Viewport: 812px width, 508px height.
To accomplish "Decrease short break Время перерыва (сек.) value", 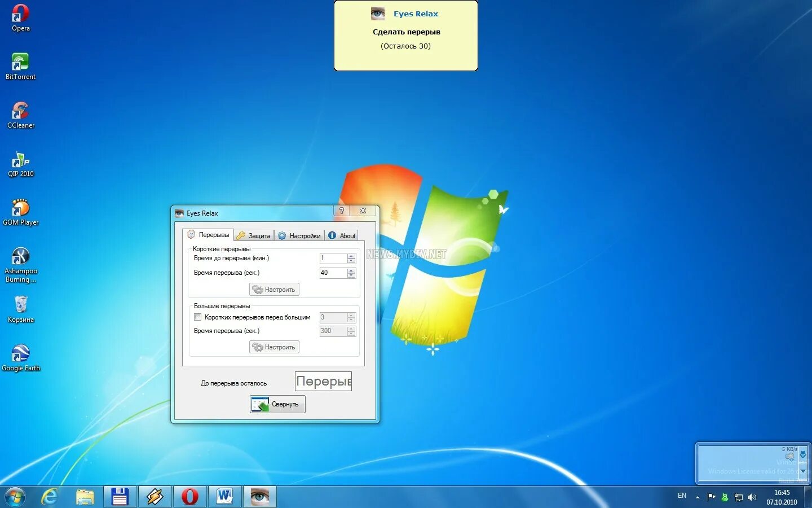I will click(351, 275).
